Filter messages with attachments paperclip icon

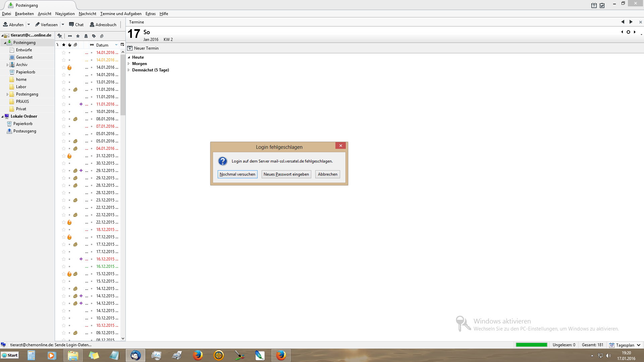pos(102,36)
